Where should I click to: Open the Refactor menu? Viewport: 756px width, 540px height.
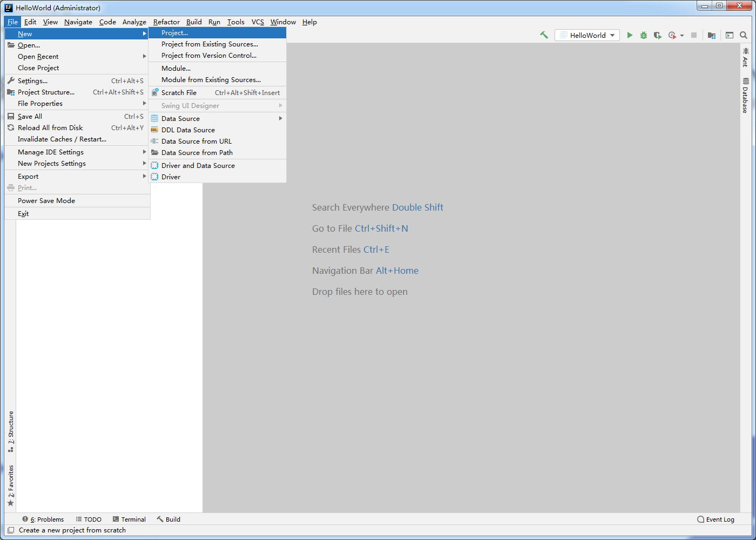pyautogui.click(x=166, y=22)
